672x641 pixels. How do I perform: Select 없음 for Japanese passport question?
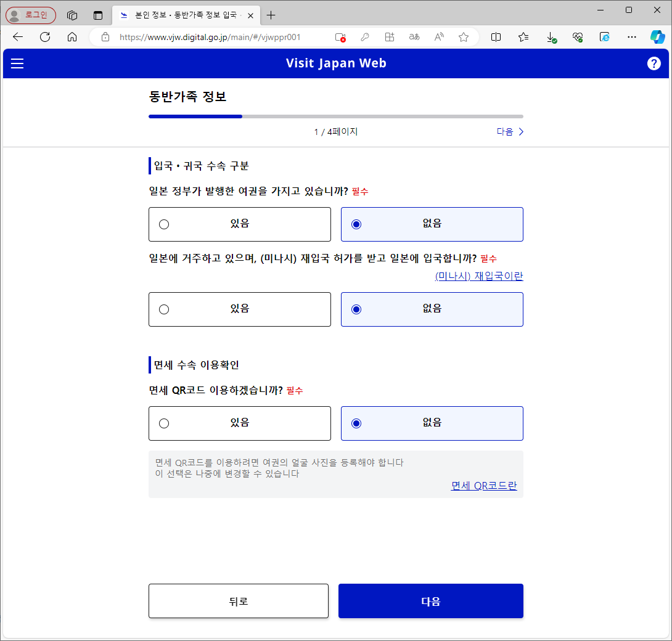click(432, 224)
